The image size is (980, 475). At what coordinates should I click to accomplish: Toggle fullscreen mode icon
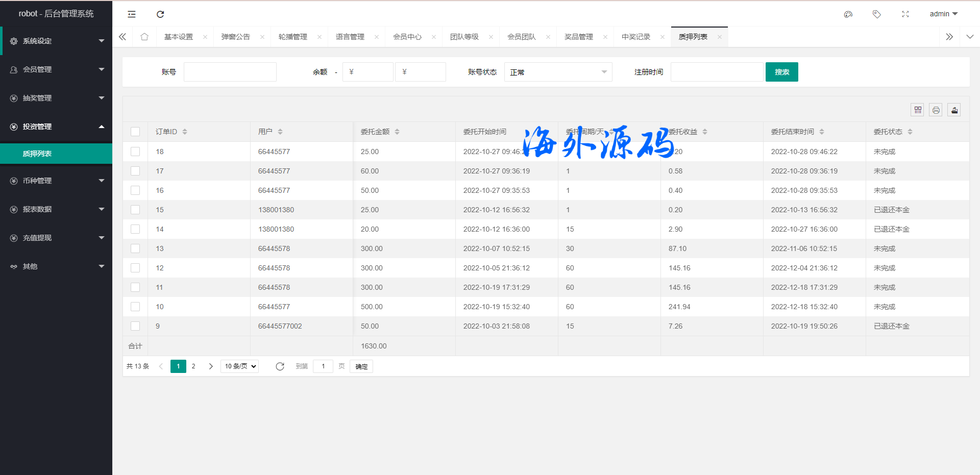coord(905,14)
